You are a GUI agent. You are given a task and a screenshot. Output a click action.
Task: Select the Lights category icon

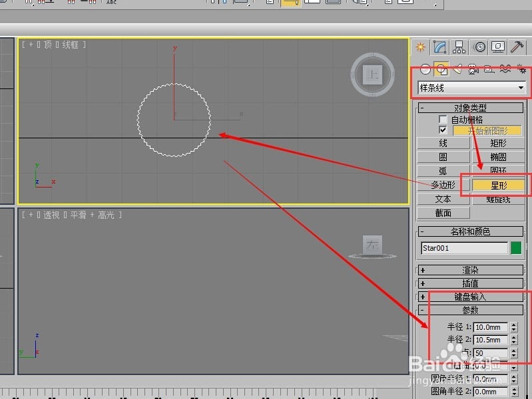click(x=457, y=69)
